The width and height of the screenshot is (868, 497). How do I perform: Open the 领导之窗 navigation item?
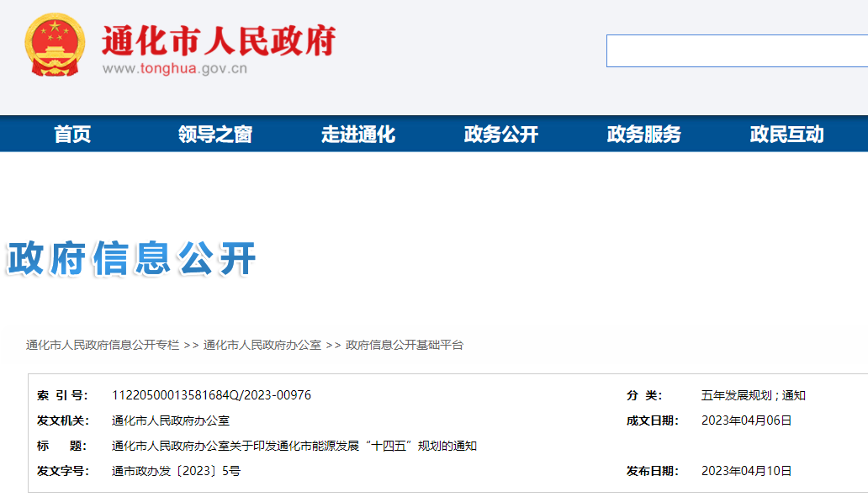215,134
